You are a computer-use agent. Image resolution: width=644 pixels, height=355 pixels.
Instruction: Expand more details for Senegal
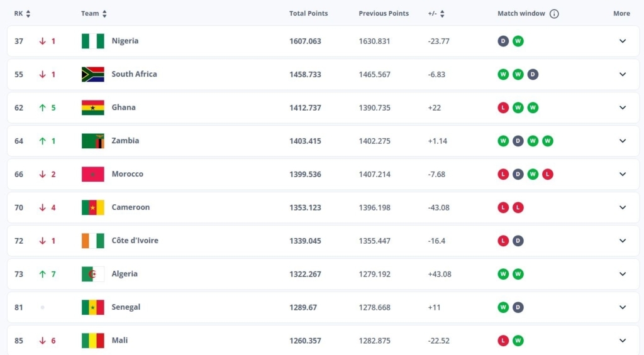click(x=622, y=307)
